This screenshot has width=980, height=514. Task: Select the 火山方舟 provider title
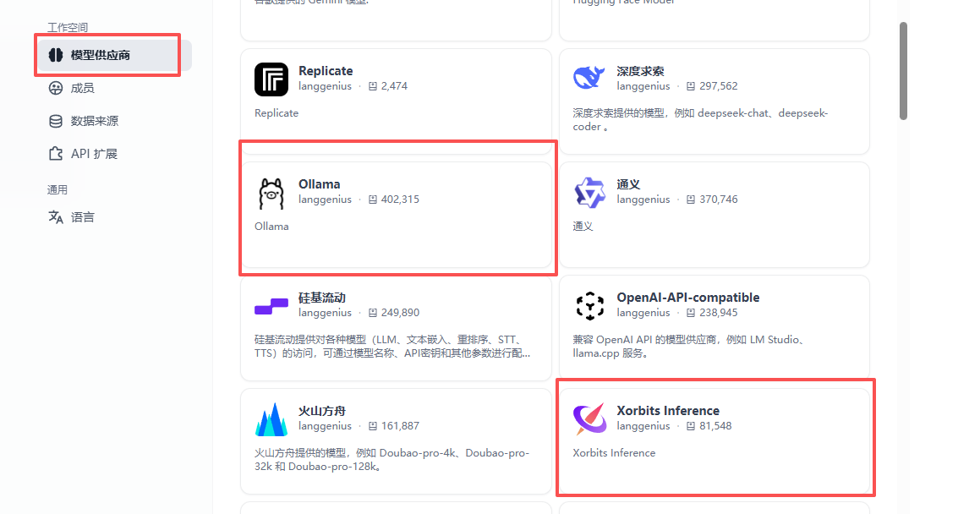tap(322, 411)
